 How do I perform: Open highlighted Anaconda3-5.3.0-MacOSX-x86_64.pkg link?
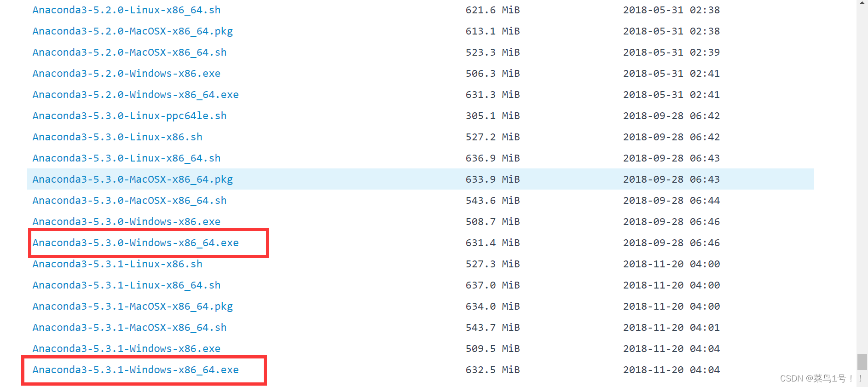point(133,179)
